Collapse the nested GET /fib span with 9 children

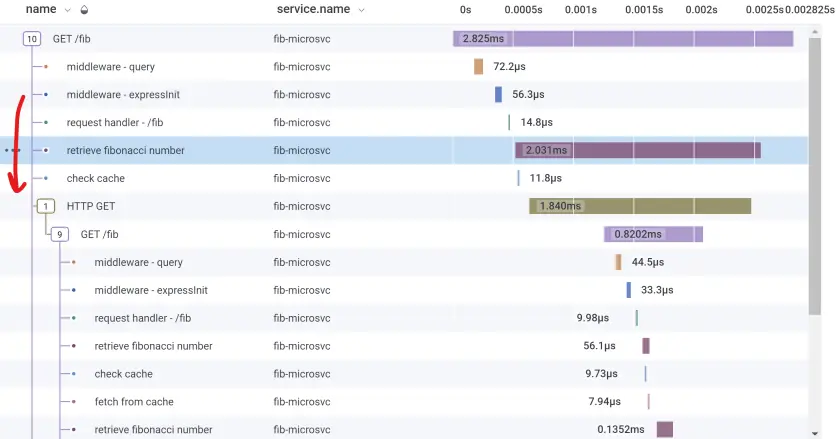pos(60,234)
